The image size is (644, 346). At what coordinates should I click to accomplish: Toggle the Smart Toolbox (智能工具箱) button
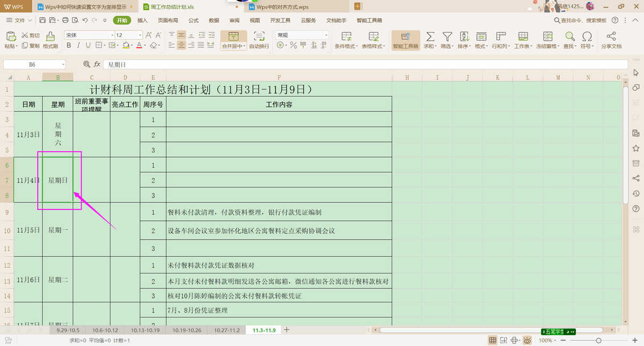coord(405,40)
